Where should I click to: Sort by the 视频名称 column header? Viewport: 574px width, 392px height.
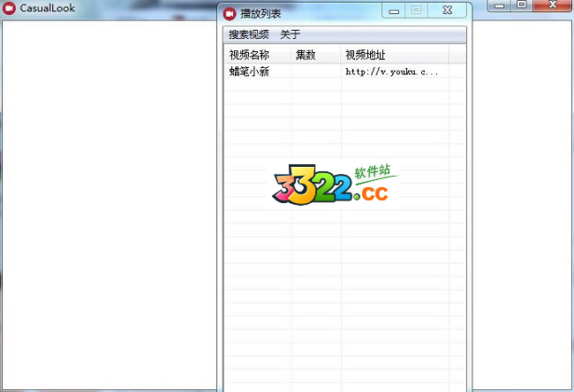pyautogui.click(x=258, y=55)
